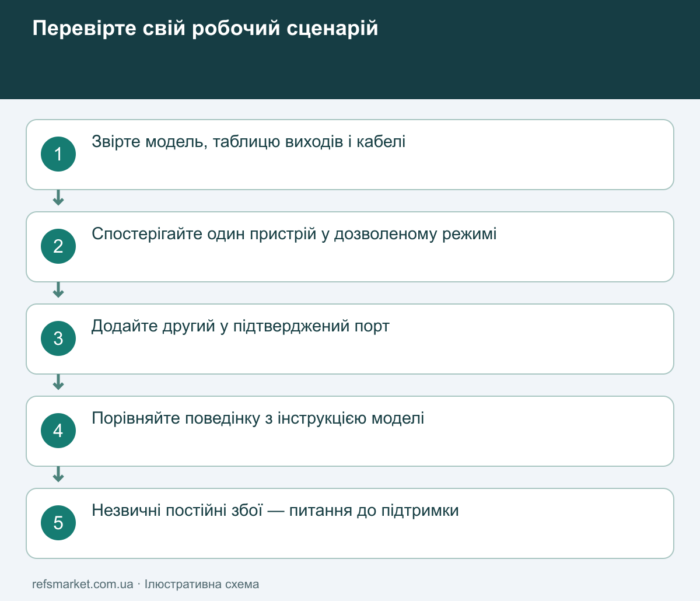Click the text 'Додайте другий у підтверджений порт'
Image resolution: width=700 pixels, height=601 pixels.
point(240,326)
